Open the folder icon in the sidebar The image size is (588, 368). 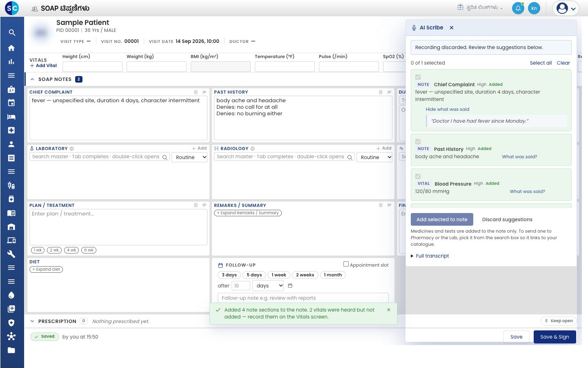(11, 350)
